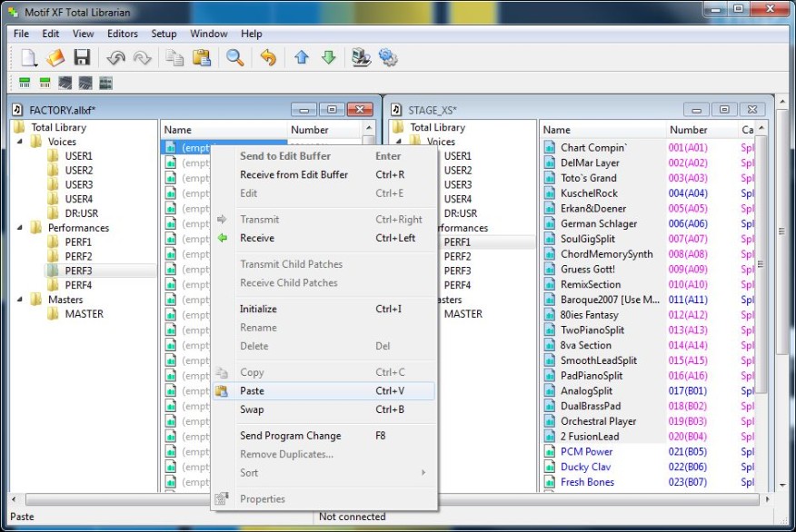796x532 pixels.
Task: Click the patch icon beside PCM Power
Action: pyautogui.click(x=550, y=451)
